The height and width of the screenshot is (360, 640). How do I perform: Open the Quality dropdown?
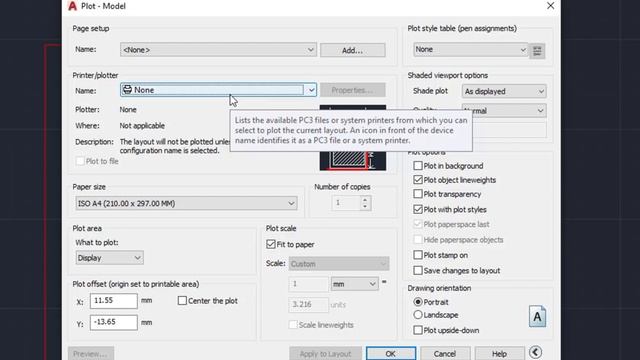coord(504,111)
